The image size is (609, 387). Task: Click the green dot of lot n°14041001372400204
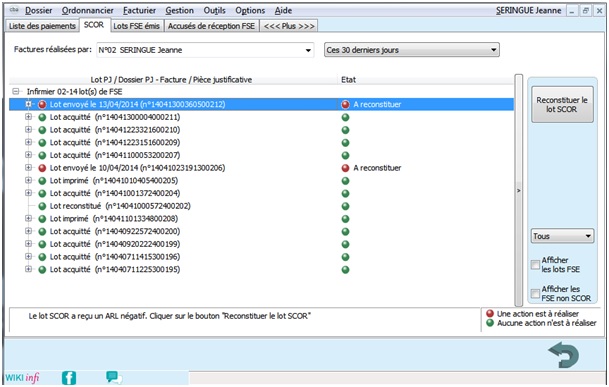point(42,194)
